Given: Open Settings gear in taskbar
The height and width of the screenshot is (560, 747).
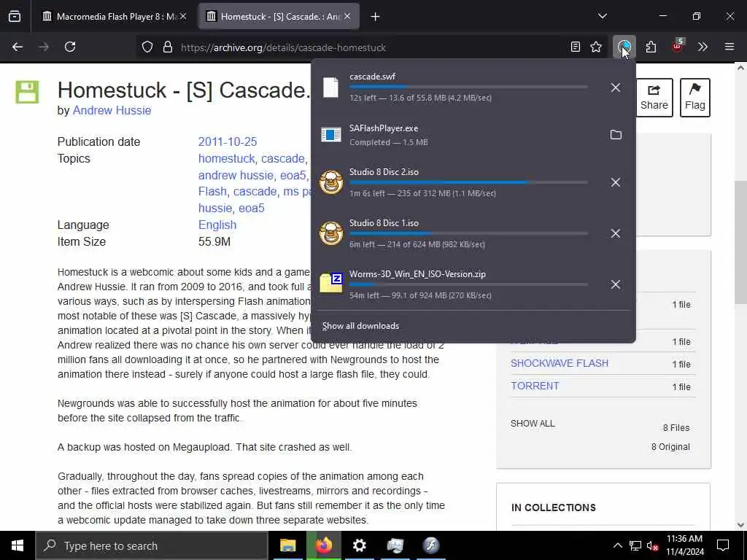Looking at the screenshot, I should 359,545.
